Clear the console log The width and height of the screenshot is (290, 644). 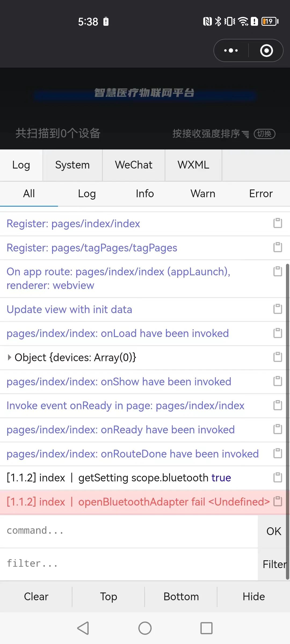[36, 597]
